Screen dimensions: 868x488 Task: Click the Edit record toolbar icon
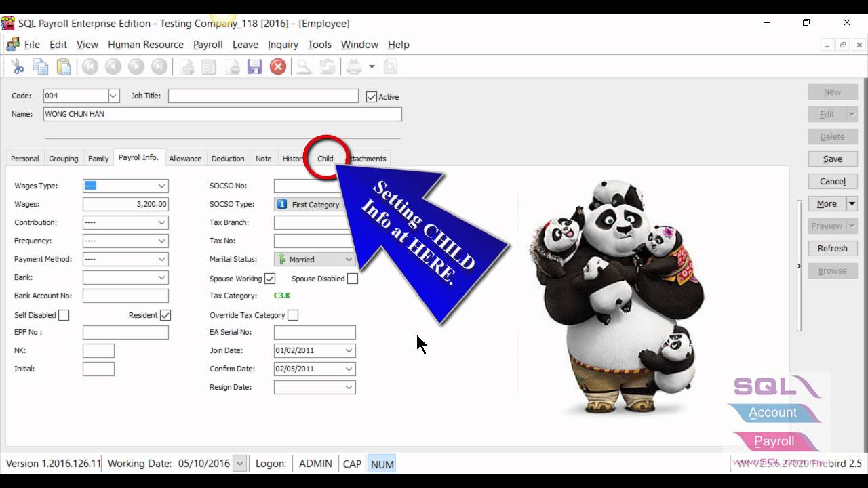(209, 66)
